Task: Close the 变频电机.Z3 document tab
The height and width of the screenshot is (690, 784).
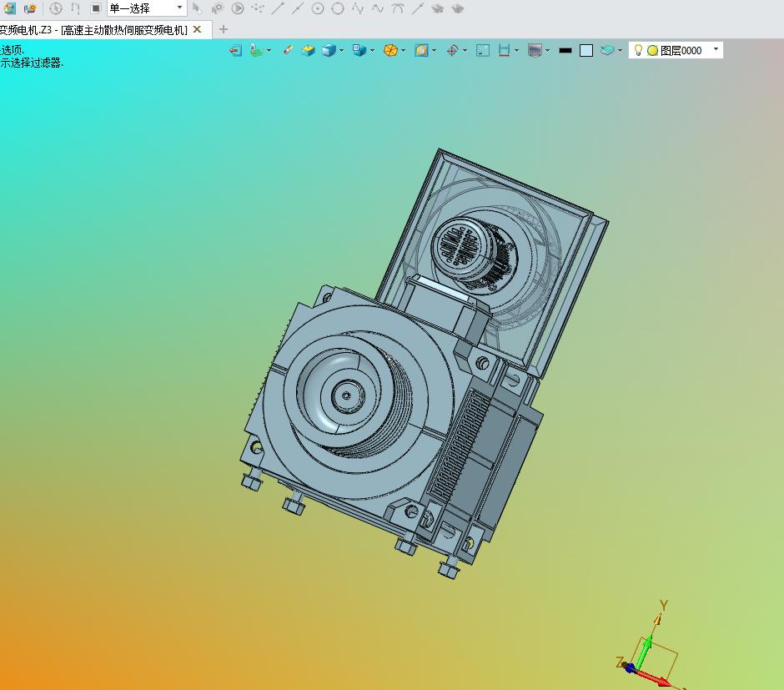Action: [x=198, y=29]
